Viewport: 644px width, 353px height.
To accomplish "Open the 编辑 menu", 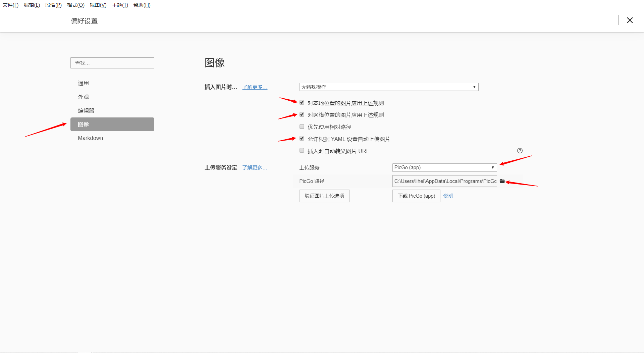I will click(x=32, y=5).
